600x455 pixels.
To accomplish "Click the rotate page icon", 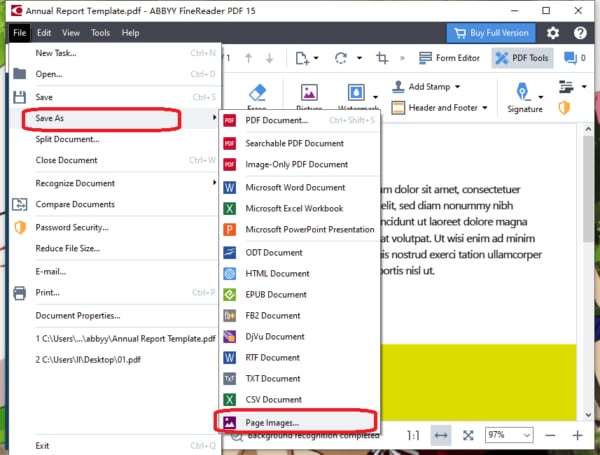I will (341, 58).
